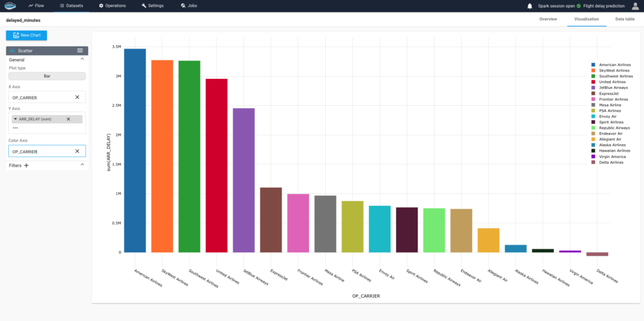The width and height of the screenshot is (644, 321).
Task: Click the purple JetBlue Airways bar
Action: (x=243, y=181)
